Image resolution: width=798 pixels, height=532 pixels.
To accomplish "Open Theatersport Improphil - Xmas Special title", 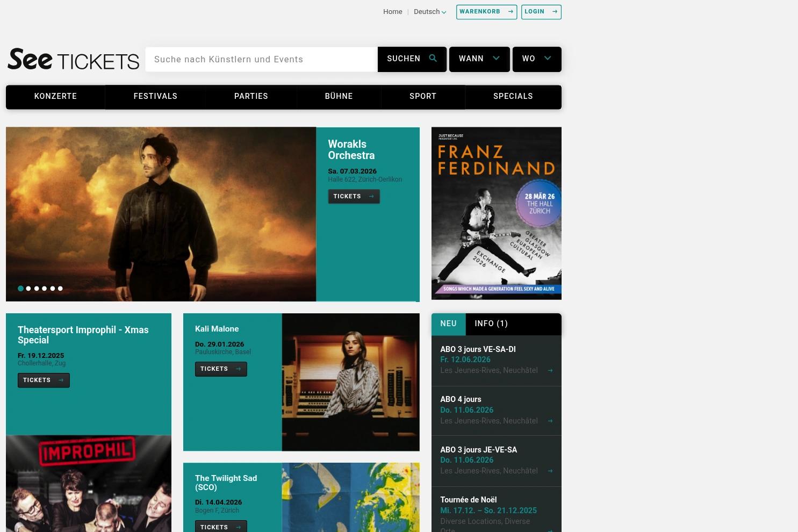I will click(83, 335).
